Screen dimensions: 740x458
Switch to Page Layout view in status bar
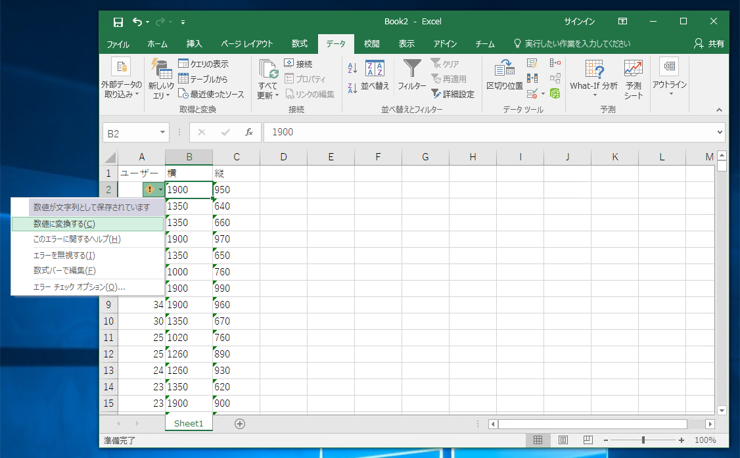[x=563, y=440]
